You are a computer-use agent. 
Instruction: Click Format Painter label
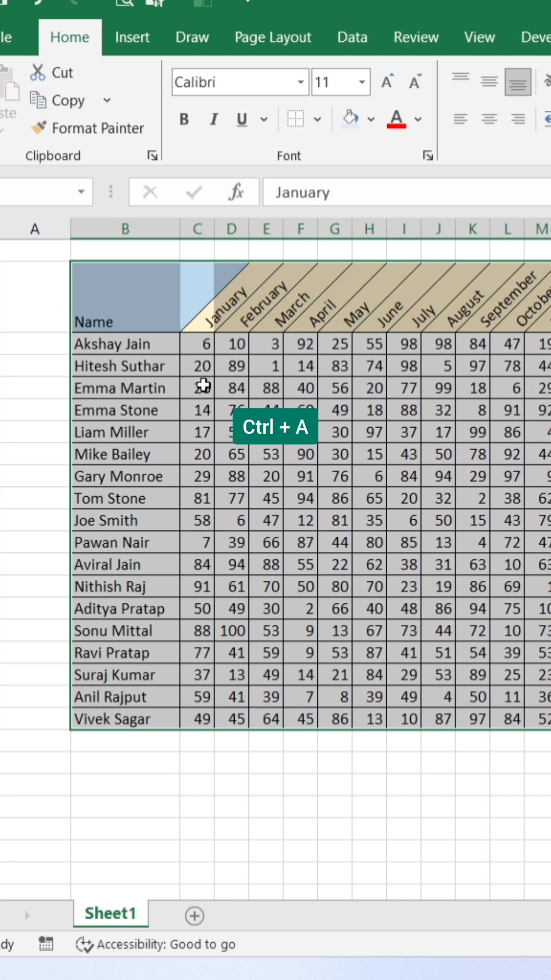click(x=98, y=128)
